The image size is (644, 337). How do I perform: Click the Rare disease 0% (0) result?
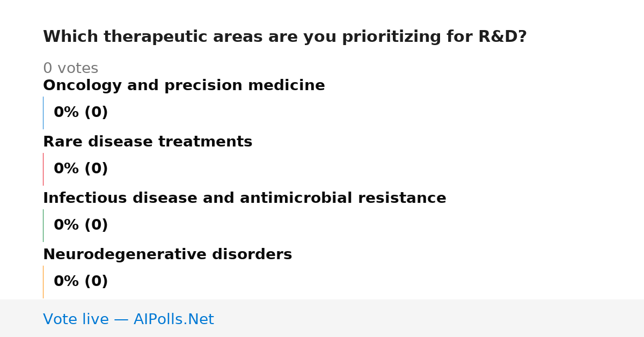[81, 169]
